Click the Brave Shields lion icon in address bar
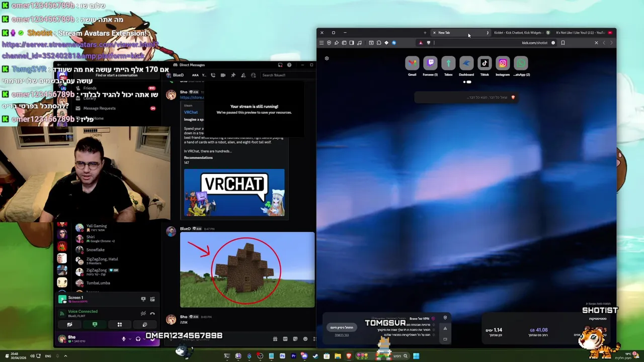644x362 pixels. point(429,43)
